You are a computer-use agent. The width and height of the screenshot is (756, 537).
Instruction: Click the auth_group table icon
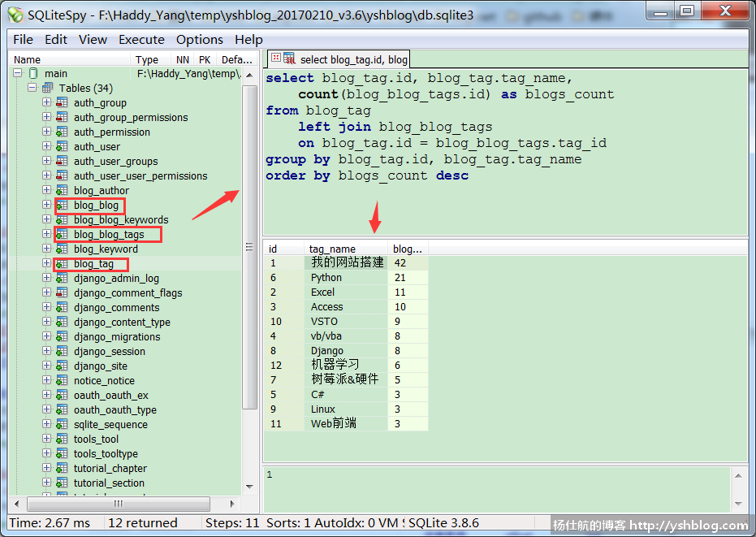(x=62, y=102)
